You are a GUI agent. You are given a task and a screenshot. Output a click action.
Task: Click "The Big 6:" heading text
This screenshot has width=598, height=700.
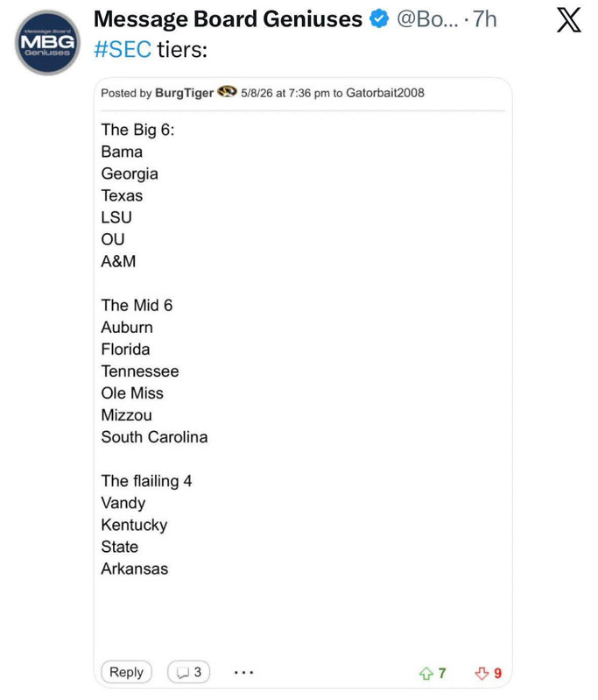click(137, 130)
